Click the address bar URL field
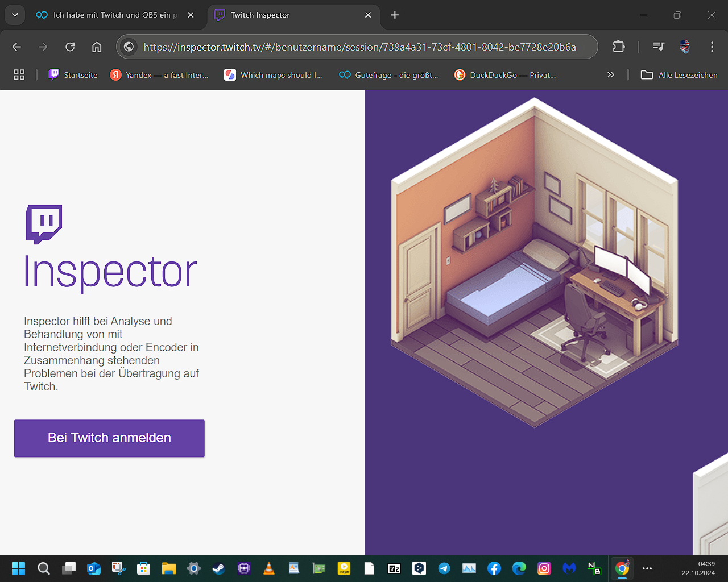728x582 pixels. point(359,47)
